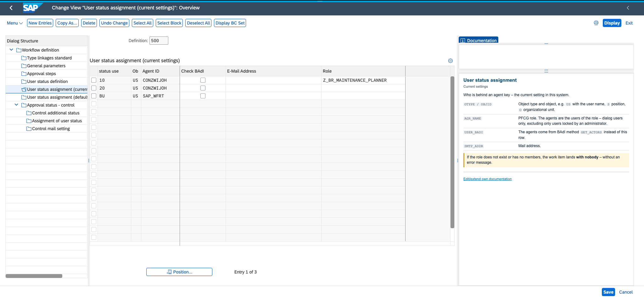The image size is (644, 298).
Task: Click folder icon of Approval steps
Action: click(x=24, y=74)
